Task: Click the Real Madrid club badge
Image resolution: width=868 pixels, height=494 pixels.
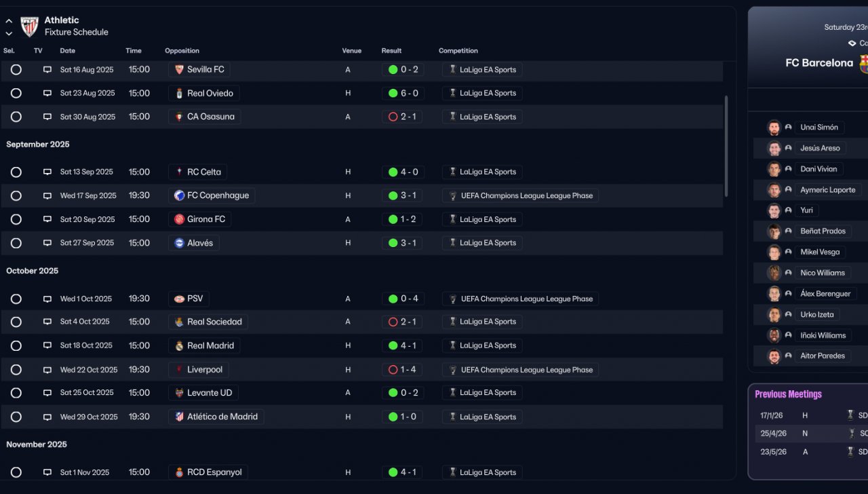Action: [179, 346]
